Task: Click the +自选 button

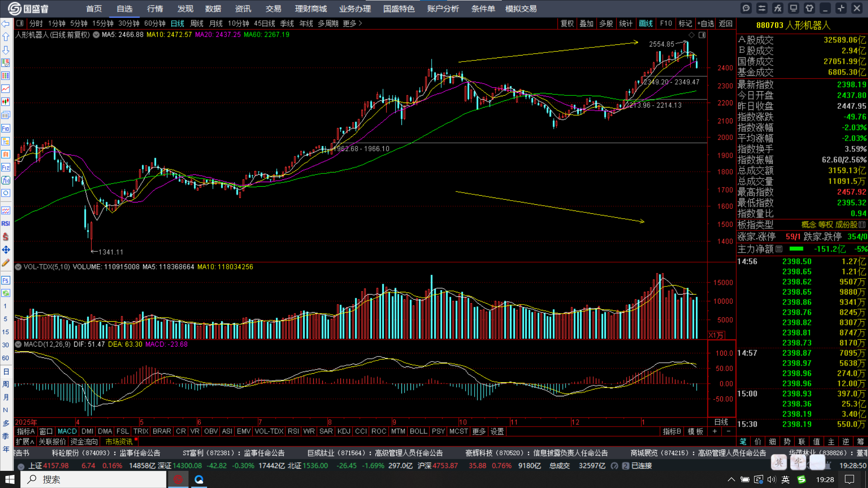Action: (706, 23)
